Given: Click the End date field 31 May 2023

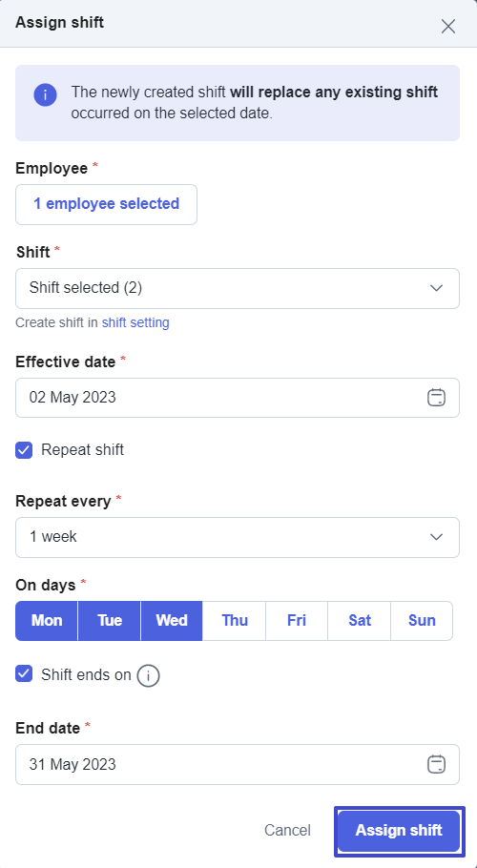Looking at the screenshot, I should click(238, 764).
